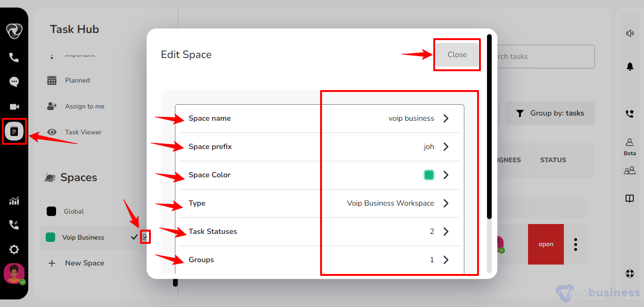Viewport: 644px width, 307px height.
Task: Click the Task Hub heading
Action: (74, 29)
